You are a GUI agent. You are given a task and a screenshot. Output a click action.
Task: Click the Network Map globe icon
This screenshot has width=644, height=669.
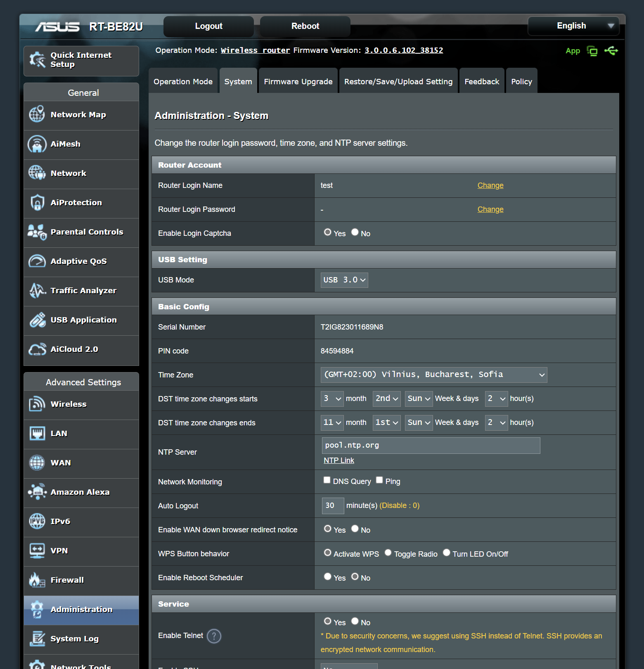click(37, 114)
